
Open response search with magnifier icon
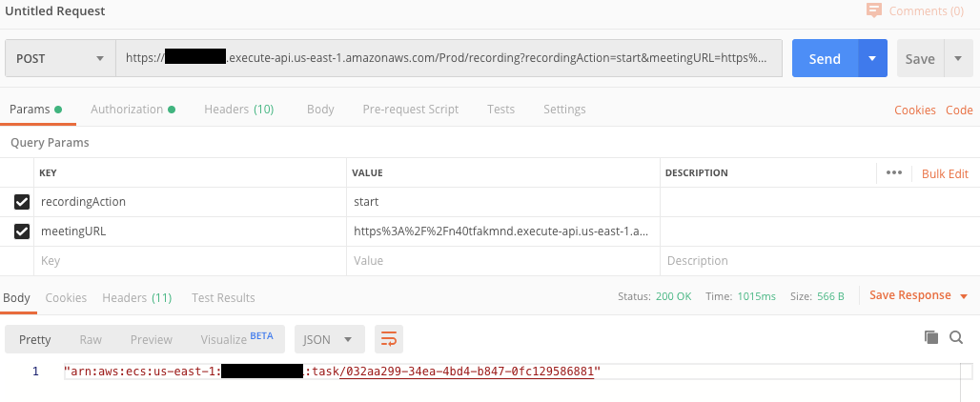(x=955, y=337)
